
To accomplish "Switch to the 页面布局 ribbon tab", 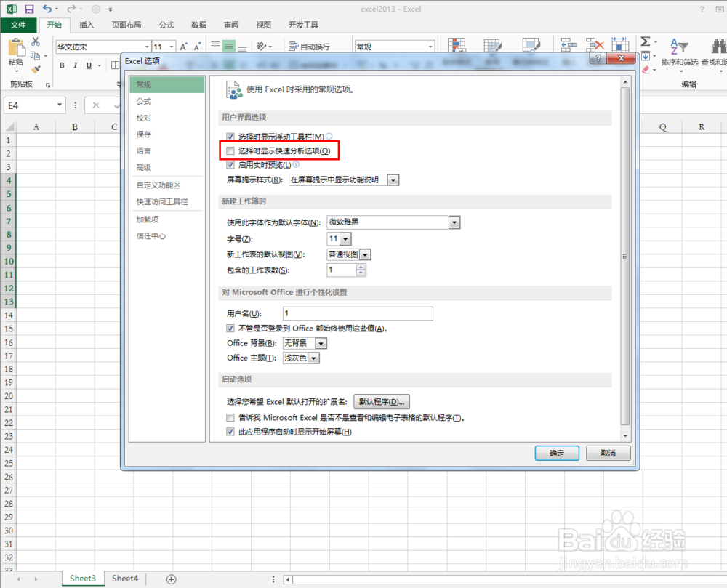I will [x=126, y=25].
